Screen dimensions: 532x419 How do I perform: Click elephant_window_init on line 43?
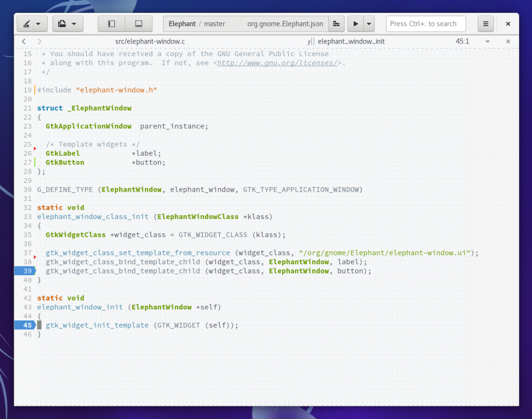click(80, 307)
